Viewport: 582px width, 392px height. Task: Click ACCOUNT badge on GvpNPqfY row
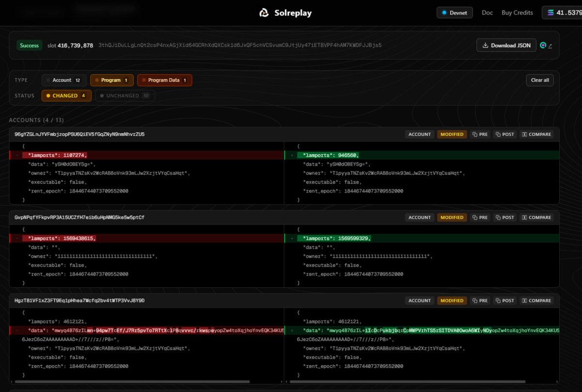pyautogui.click(x=420, y=217)
